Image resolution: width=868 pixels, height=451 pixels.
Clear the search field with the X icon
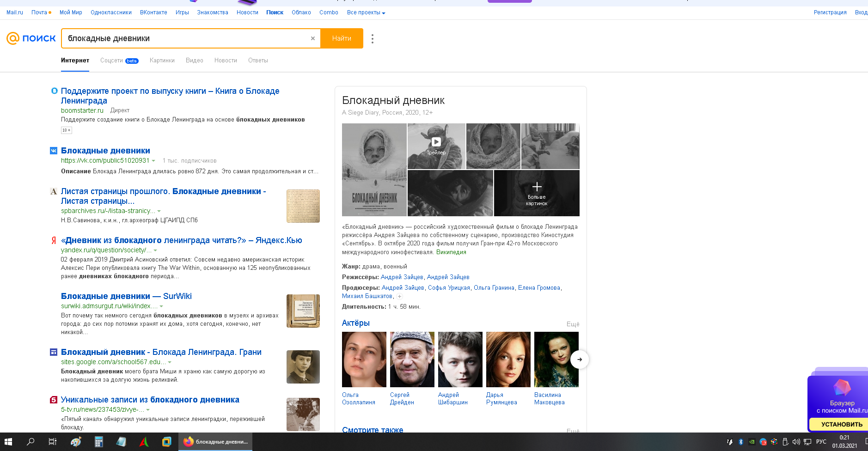click(x=313, y=38)
